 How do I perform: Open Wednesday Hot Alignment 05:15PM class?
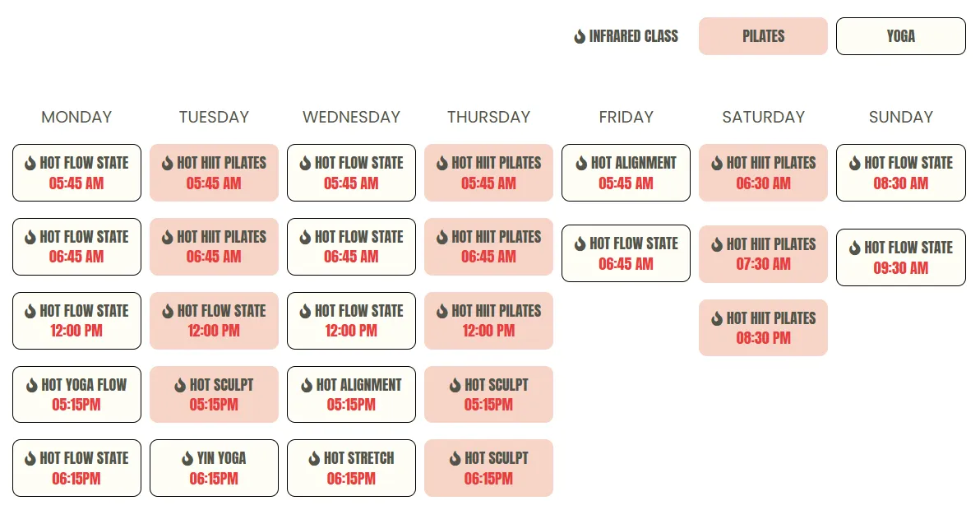pyautogui.click(x=351, y=394)
